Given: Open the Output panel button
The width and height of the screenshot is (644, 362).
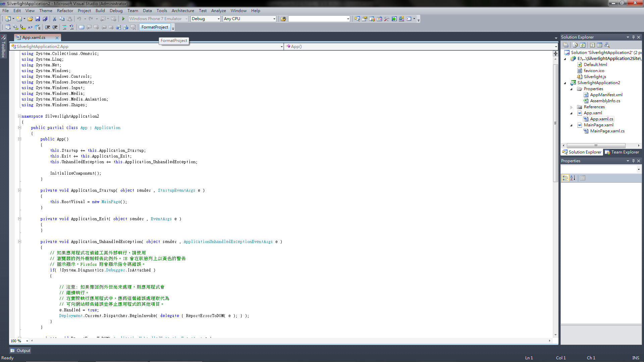Looking at the screenshot, I should click(20, 351).
